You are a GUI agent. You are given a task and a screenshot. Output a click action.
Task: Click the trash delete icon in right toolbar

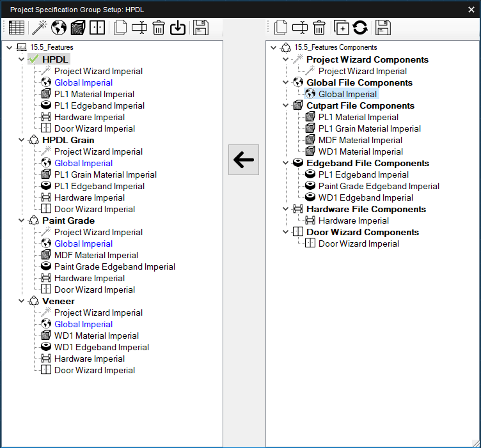point(319,27)
